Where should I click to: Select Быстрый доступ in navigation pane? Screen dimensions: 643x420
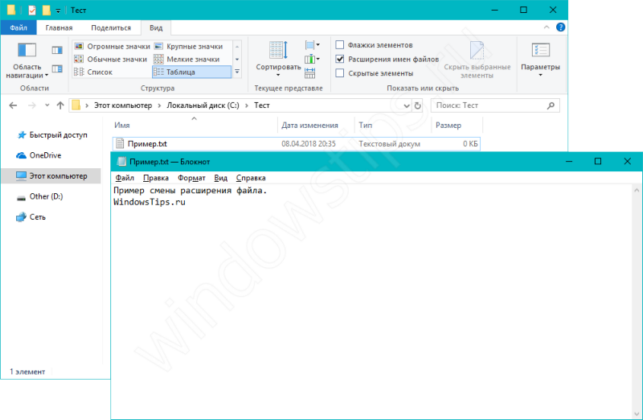pyautogui.click(x=52, y=135)
